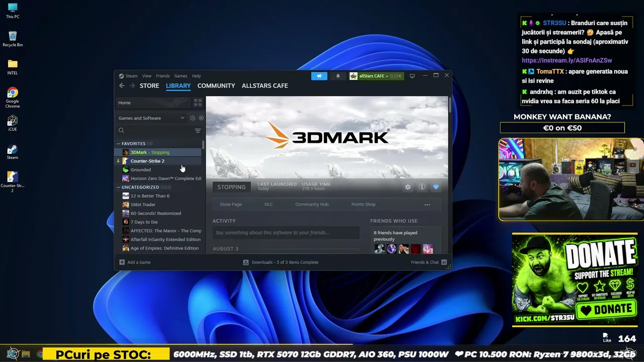This screenshot has width=644, height=362.
Task: Open the allStars CAFE account dropdown
Action: click(377, 76)
